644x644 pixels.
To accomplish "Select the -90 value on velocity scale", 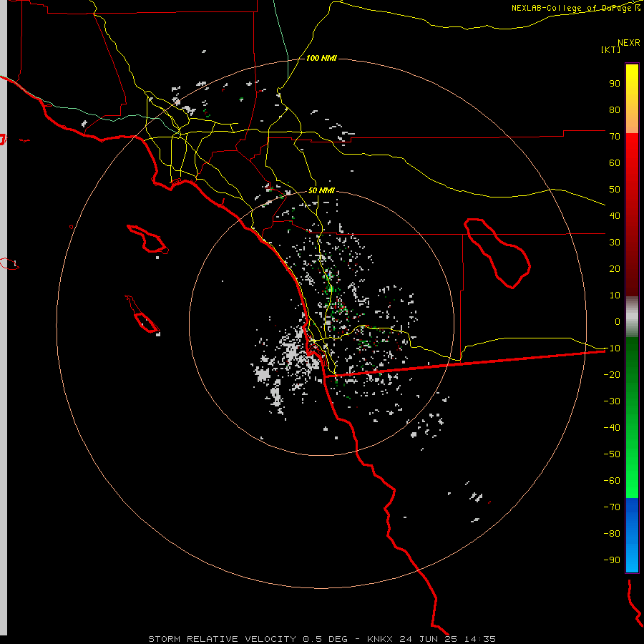I will (x=612, y=560).
